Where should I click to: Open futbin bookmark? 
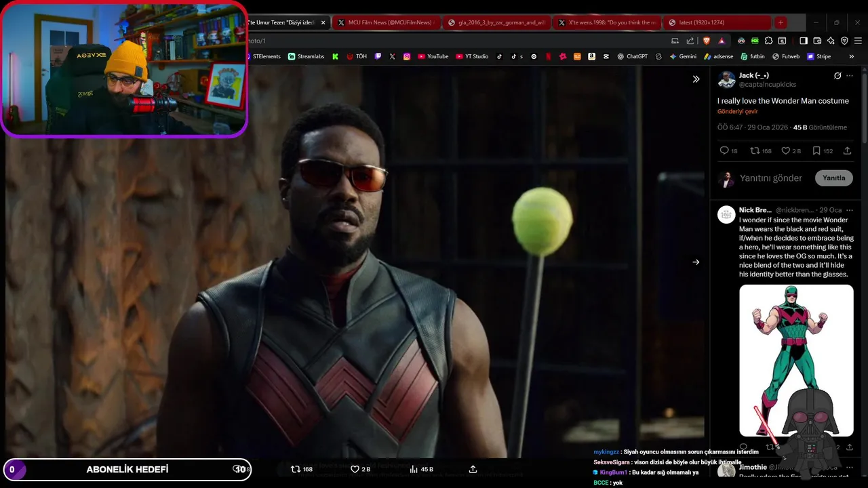coord(753,56)
